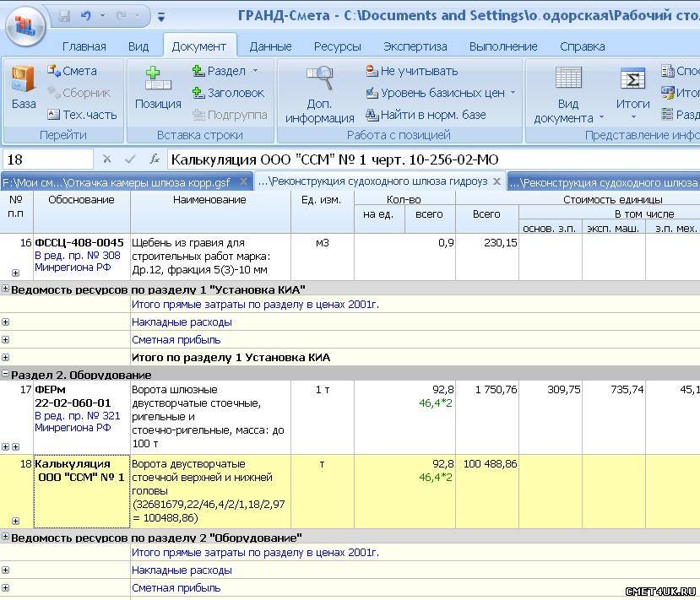Click Уровень базисных цен button
Image resolution: width=700 pixels, height=600 pixels.
click(435, 93)
